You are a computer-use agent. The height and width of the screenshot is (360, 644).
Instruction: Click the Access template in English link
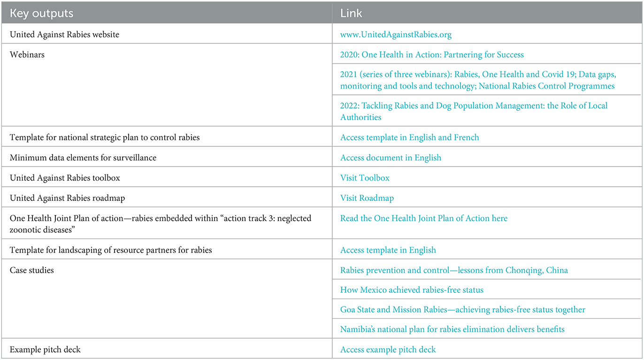[388, 250]
